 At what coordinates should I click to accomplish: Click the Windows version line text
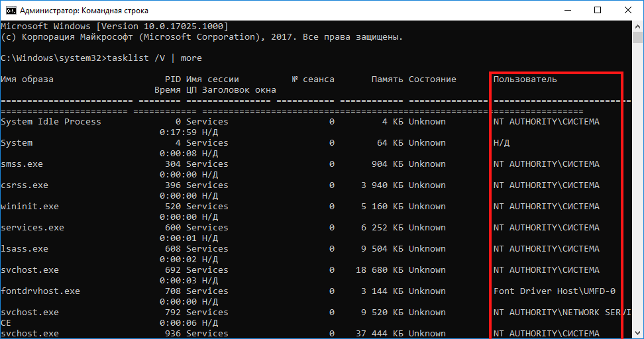115,26
